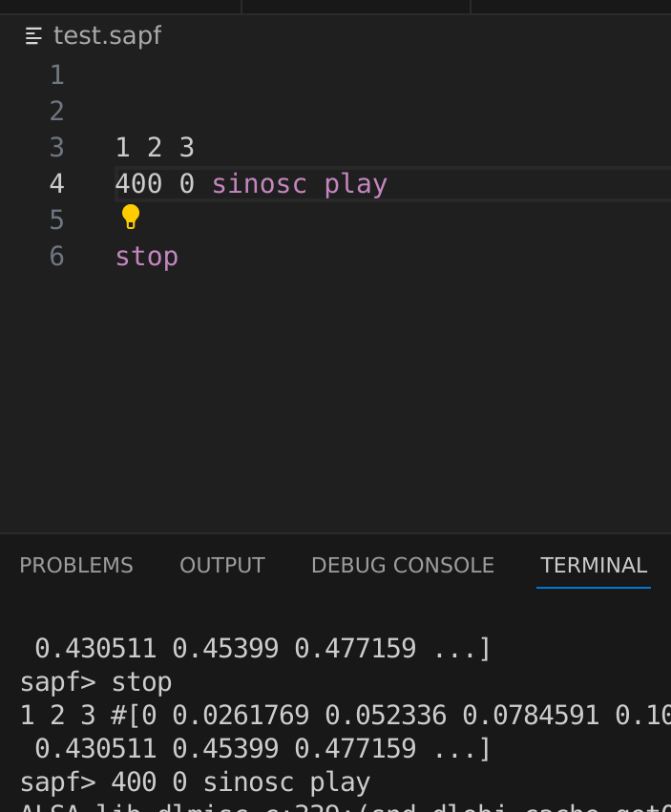Screen dimensions: 671x812
Task: Switch to the PROBLEMS panel tab
Action: coord(76,565)
